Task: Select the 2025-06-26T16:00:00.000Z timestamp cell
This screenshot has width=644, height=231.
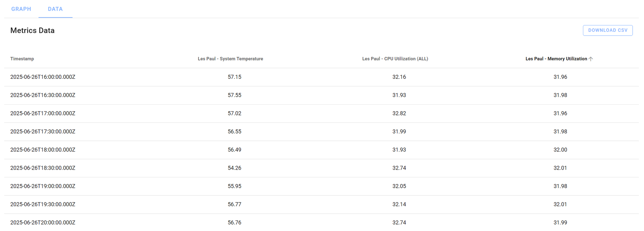Action: click(x=43, y=77)
